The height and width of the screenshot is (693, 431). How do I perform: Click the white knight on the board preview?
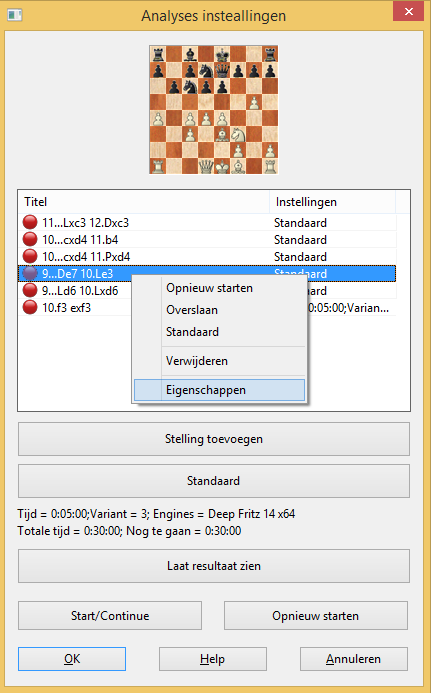tap(238, 134)
